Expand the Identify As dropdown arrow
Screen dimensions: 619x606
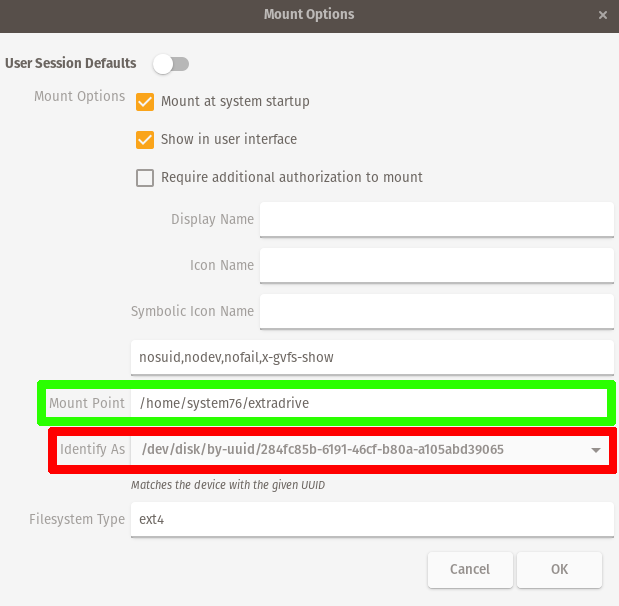[x=597, y=450]
